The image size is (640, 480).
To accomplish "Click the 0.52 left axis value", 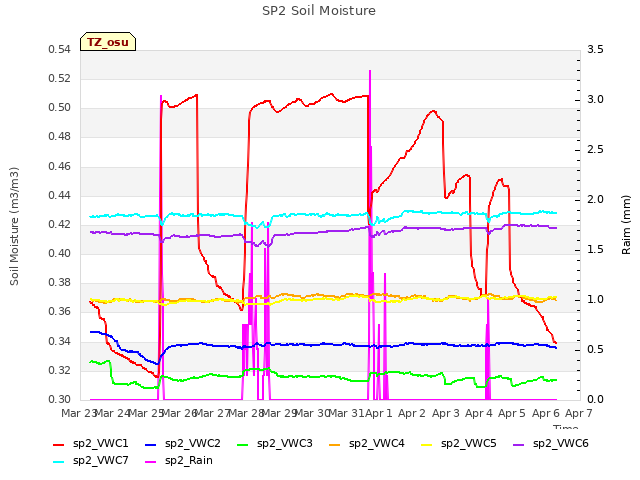I will click(60, 79).
